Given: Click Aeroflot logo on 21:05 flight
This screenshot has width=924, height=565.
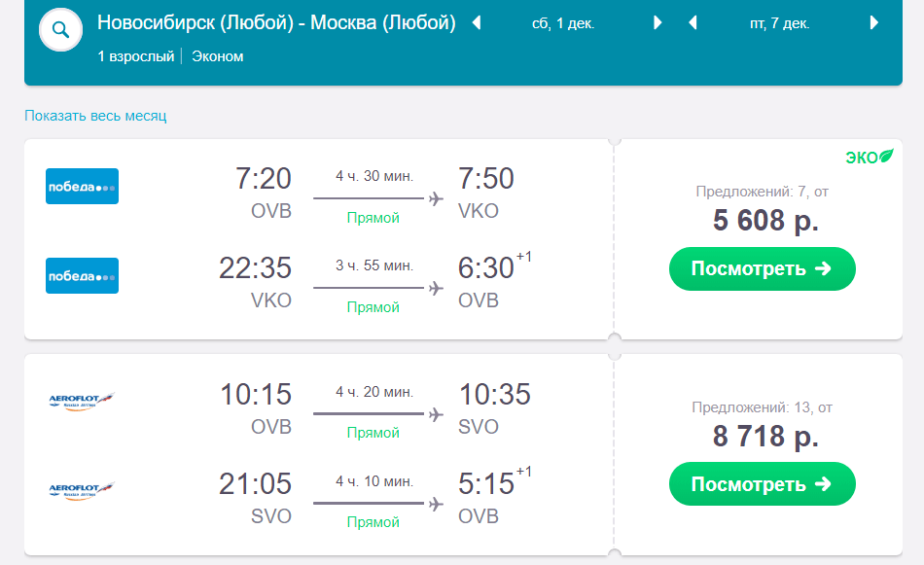Looking at the screenshot, I should coord(82,490).
